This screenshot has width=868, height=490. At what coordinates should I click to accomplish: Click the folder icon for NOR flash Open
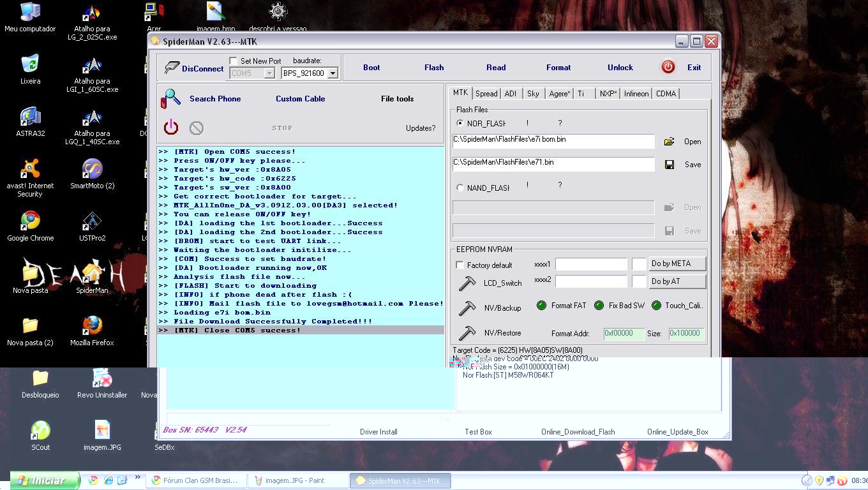pos(669,142)
